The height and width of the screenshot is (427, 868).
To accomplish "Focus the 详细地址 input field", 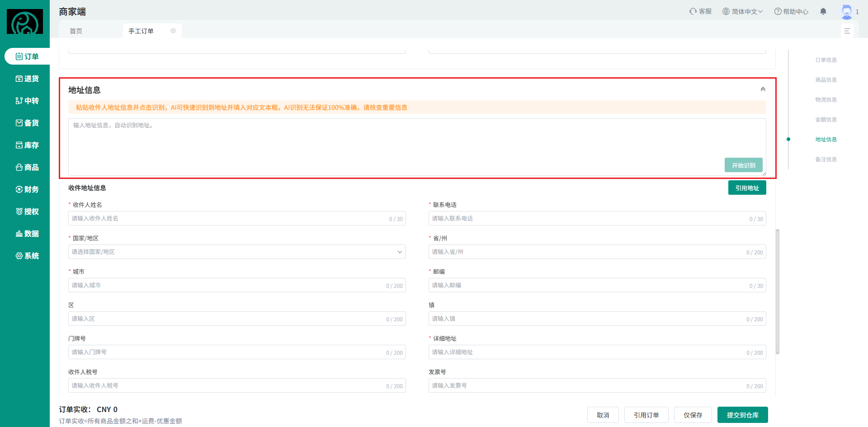I will click(597, 352).
